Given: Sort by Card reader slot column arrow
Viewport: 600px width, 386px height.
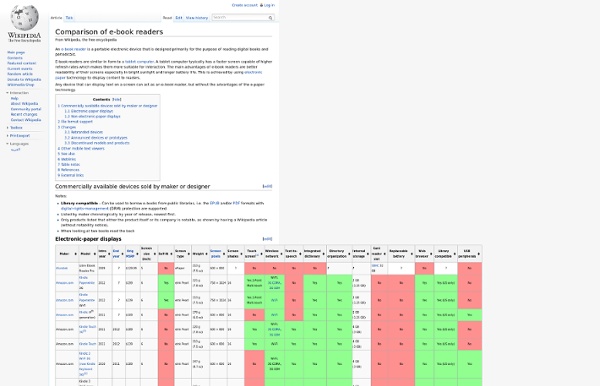Looking at the screenshot, I should point(385,254).
